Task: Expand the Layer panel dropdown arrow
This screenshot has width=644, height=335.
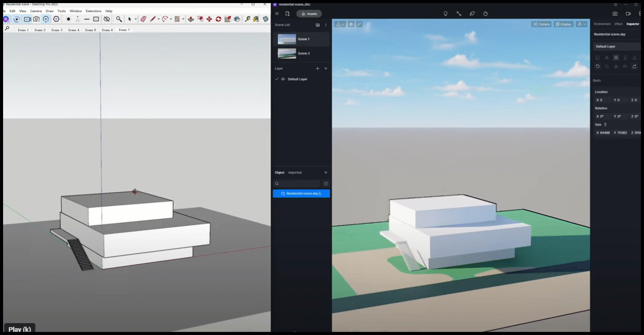Action: click(x=326, y=69)
